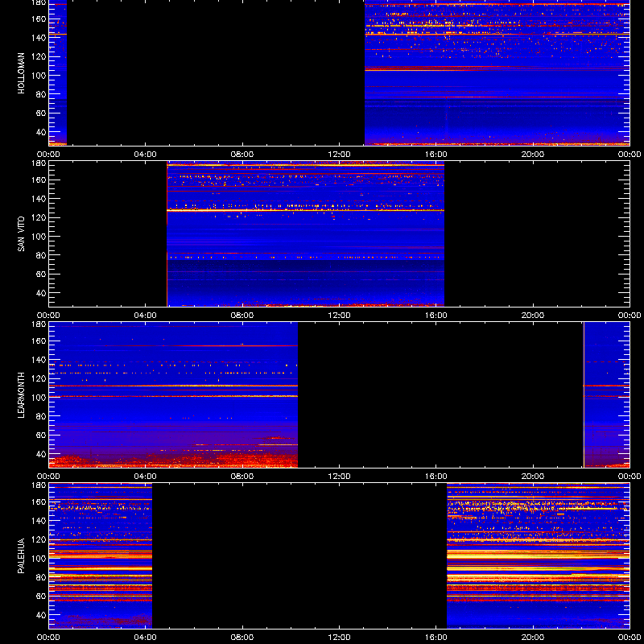644x644 pixels.
Task: Select the 100 frequency tick on Holloman axis
Action: click(39, 76)
